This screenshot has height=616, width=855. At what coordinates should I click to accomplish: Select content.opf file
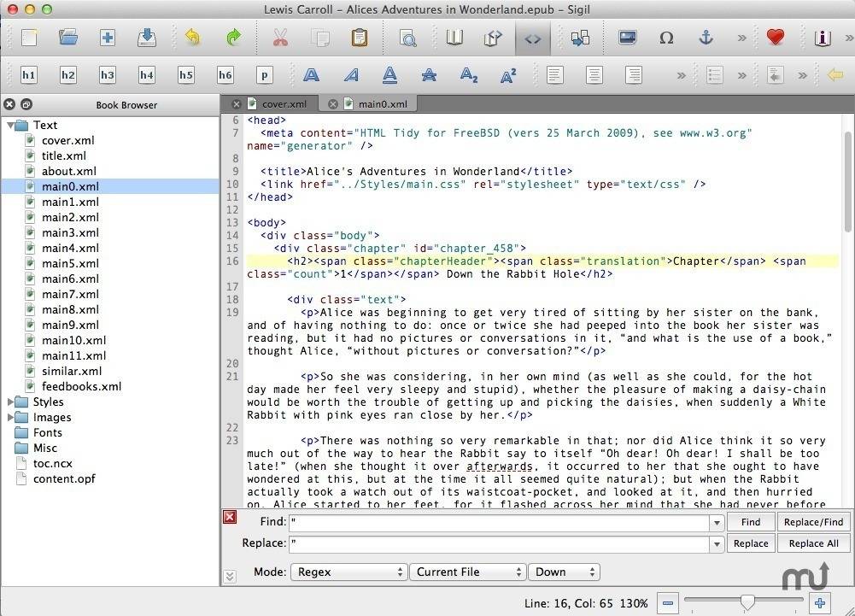(64, 479)
